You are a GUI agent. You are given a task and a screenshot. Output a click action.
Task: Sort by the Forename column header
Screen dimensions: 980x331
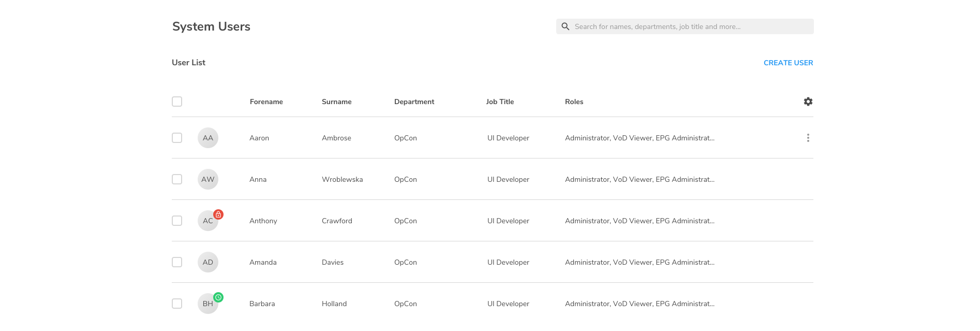click(x=266, y=102)
